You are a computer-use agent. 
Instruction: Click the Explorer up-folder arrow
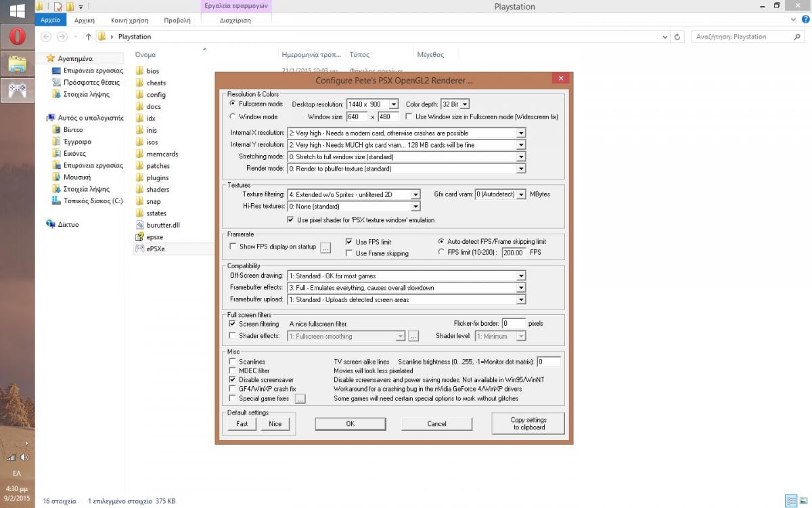point(88,37)
